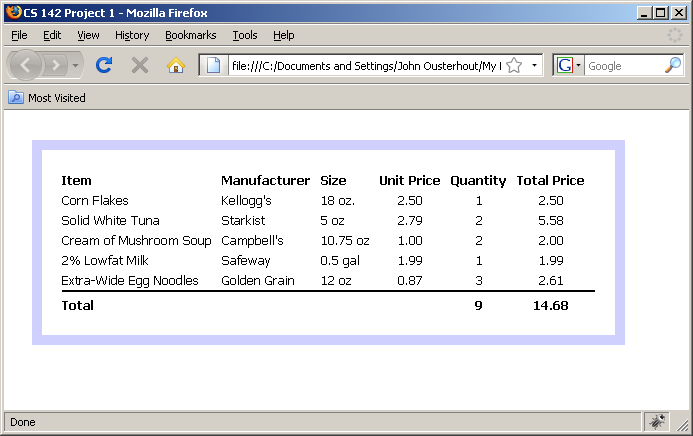
Task: Click the magnifying glass search icon
Action: (673, 65)
